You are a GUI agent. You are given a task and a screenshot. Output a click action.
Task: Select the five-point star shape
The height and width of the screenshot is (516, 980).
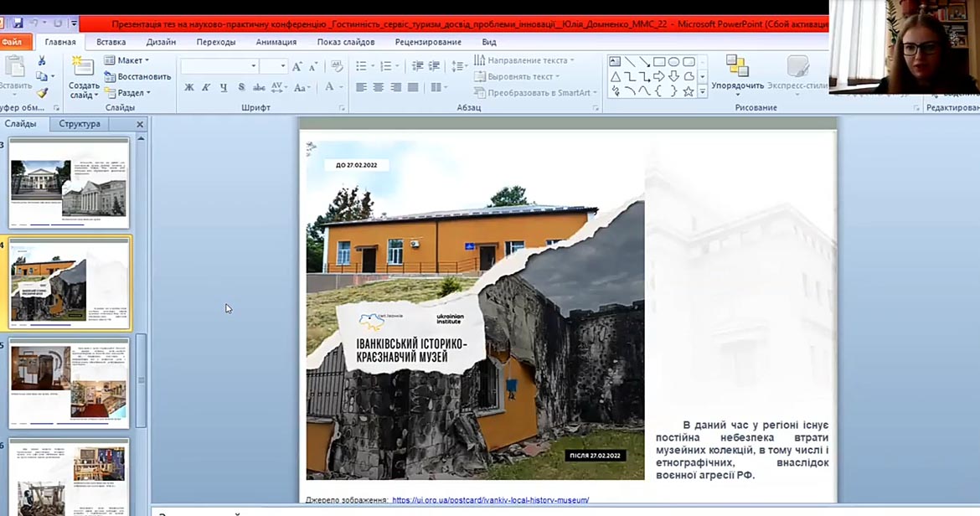click(689, 92)
